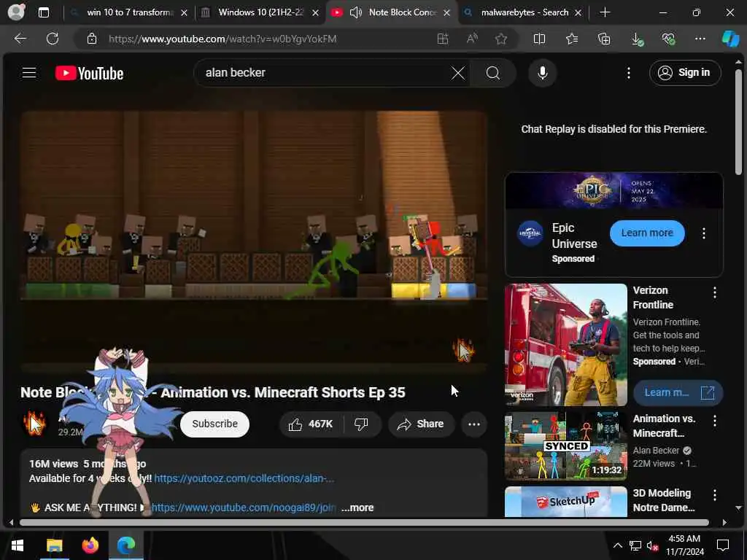Image resolution: width=747 pixels, height=560 pixels.
Task: Clear the search box with the X
Action: tap(458, 73)
